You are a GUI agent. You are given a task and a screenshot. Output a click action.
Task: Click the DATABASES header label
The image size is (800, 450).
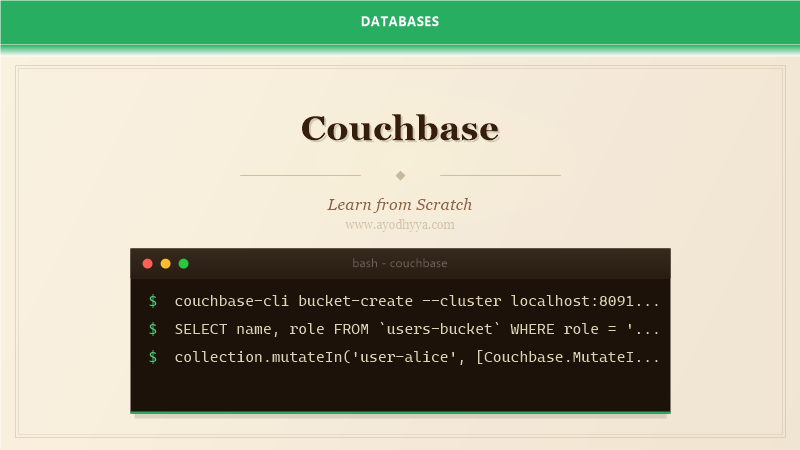[x=399, y=21]
